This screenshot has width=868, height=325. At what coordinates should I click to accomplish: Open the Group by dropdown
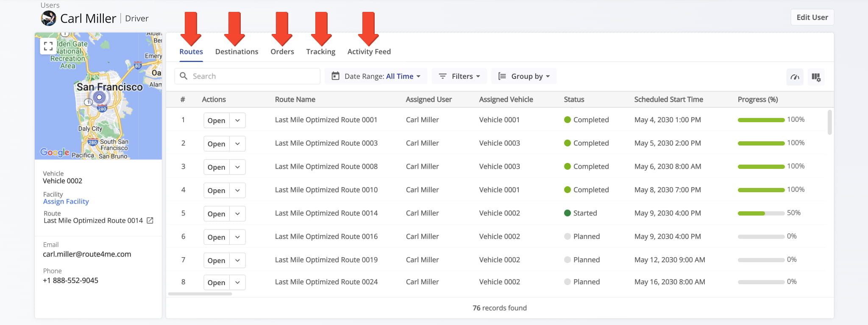pyautogui.click(x=524, y=76)
